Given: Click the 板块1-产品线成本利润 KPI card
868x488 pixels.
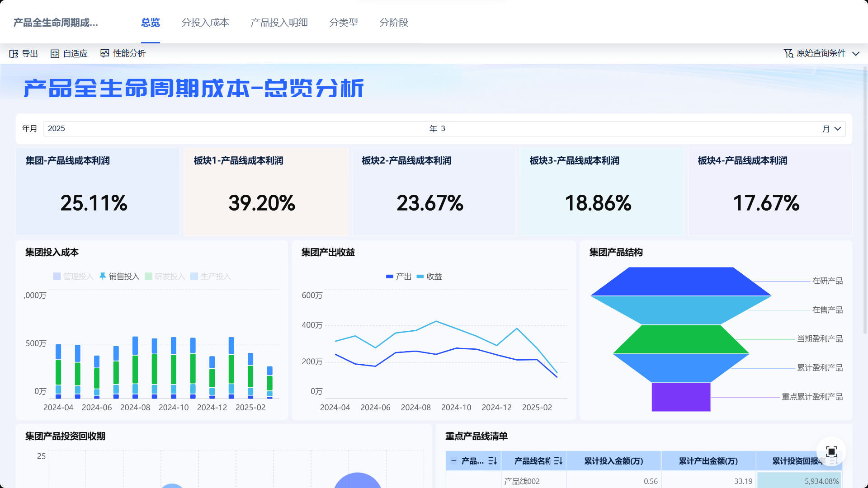Looking at the screenshot, I should pos(266,192).
